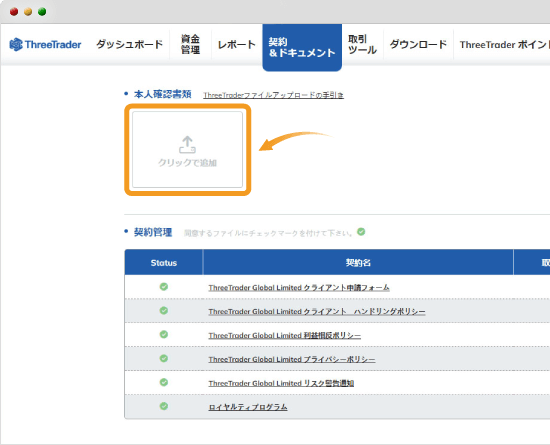Click the 本人確認書類 section heading
550x445 pixels.
[162, 94]
